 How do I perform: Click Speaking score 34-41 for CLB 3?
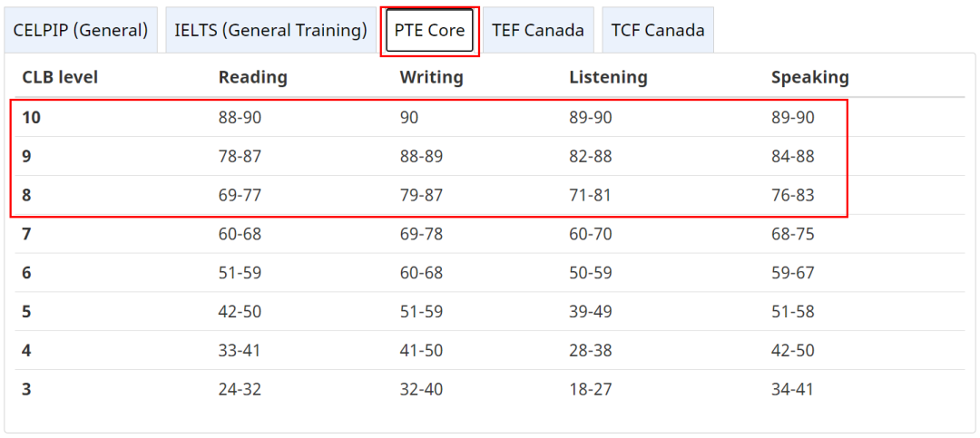pos(792,389)
